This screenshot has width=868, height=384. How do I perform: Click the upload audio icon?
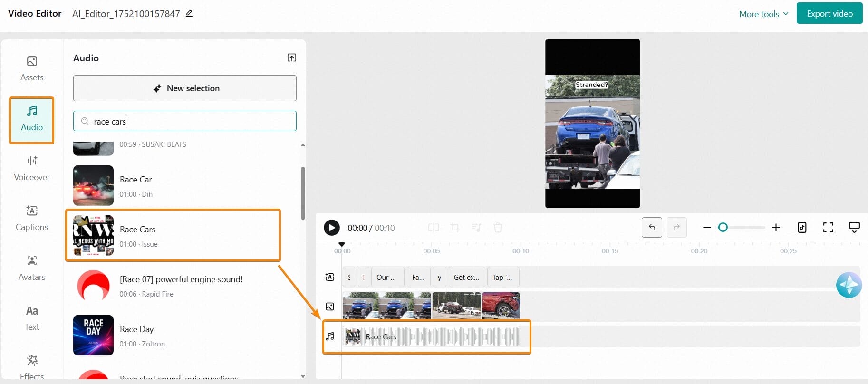pos(292,58)
